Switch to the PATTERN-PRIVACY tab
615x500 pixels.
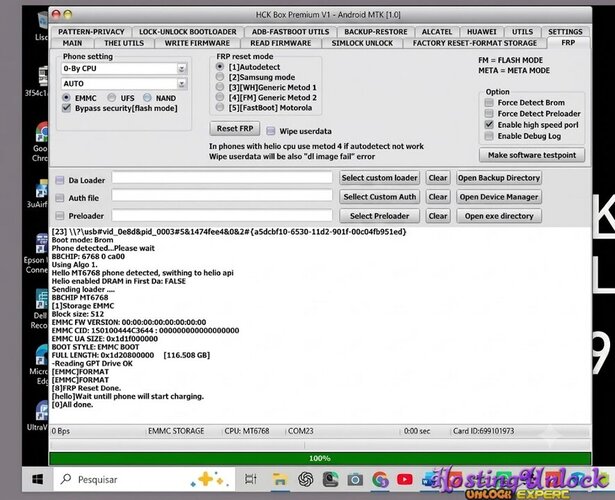click(x=91, y=32)
